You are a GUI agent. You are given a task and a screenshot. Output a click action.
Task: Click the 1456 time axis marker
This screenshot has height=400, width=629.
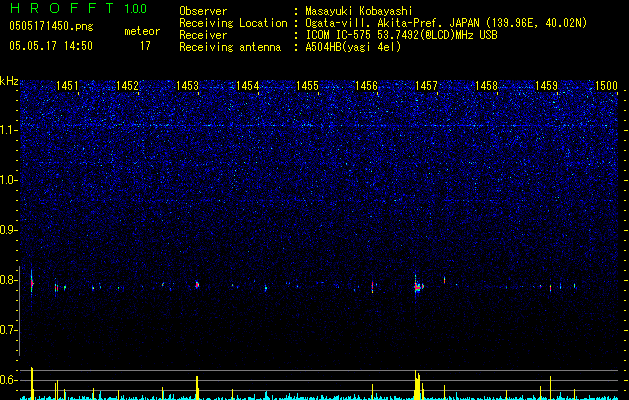click(366, 85)
